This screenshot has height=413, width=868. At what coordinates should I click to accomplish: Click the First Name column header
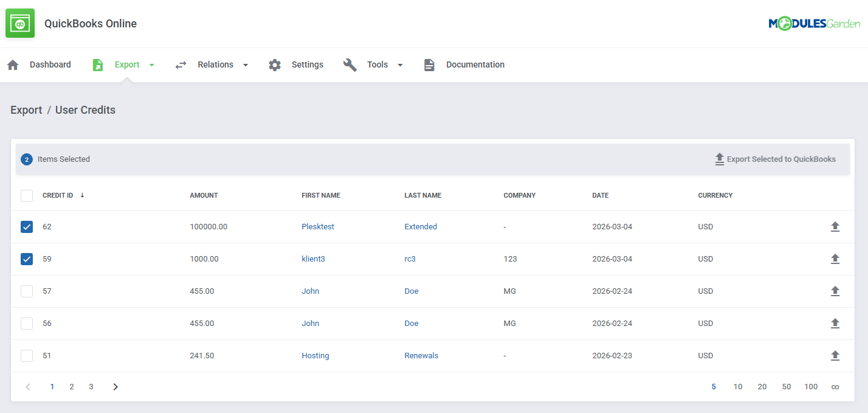[x=321, y=196]
